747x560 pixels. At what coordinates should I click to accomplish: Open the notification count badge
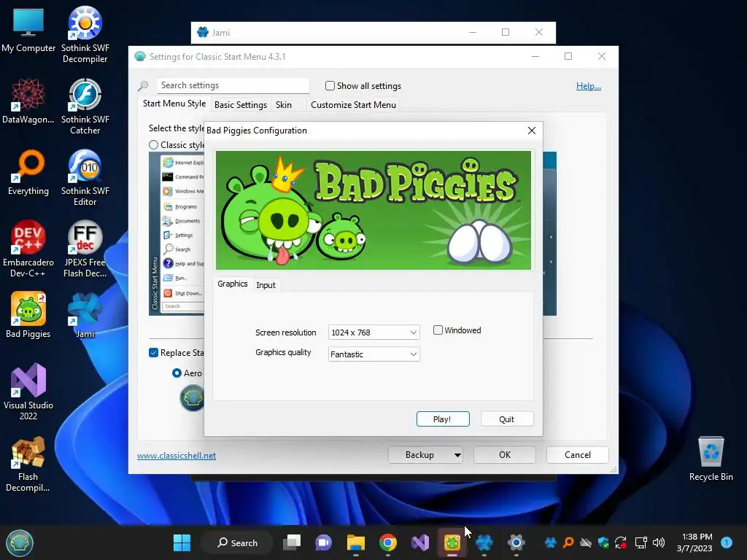(727, 542)
